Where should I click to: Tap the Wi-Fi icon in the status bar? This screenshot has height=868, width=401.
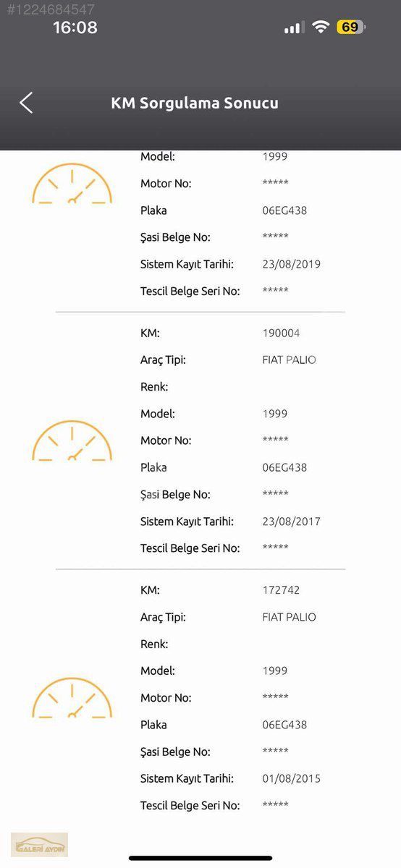pos(321,27)
